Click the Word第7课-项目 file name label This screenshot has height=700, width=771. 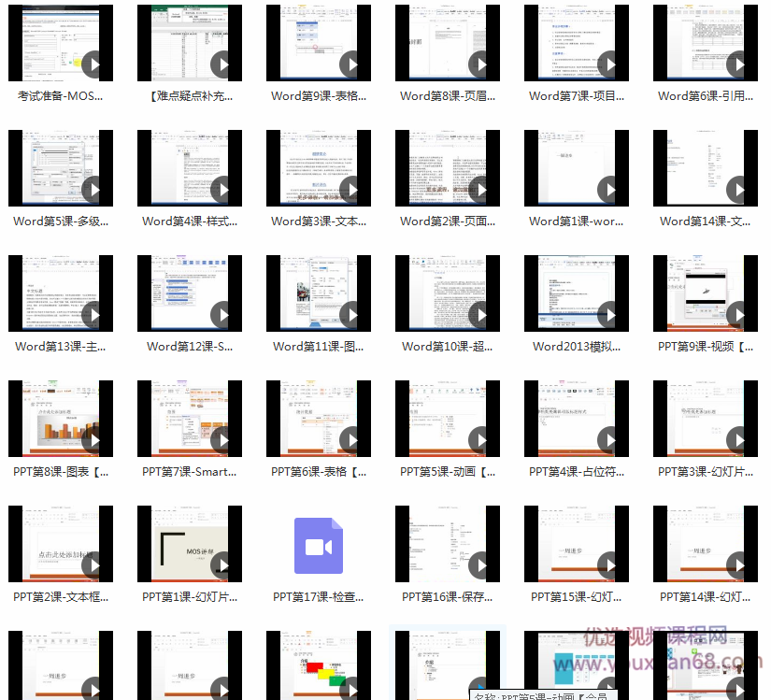(577, 95)
